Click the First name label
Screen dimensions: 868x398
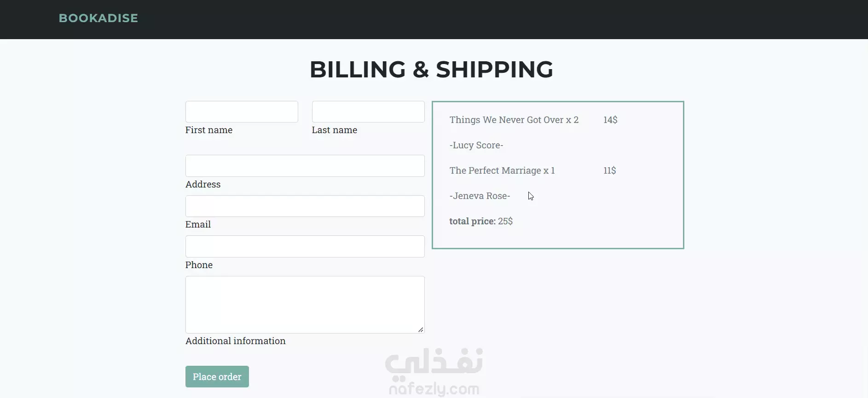(x=209, y=130)
